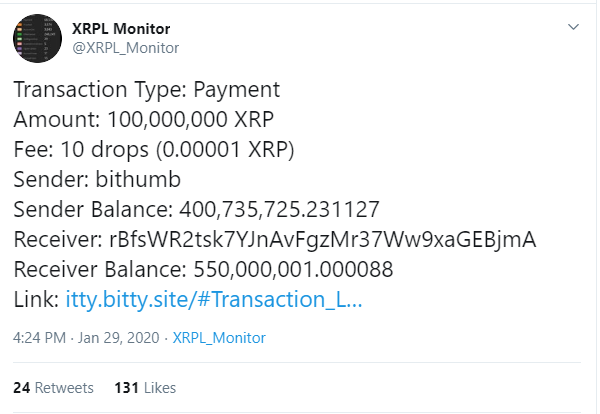The image size is (600, 414).
Task: Click the Sender Balance value 400,735,725.231127
Action: pyautogui.click(x=279, y=210)
